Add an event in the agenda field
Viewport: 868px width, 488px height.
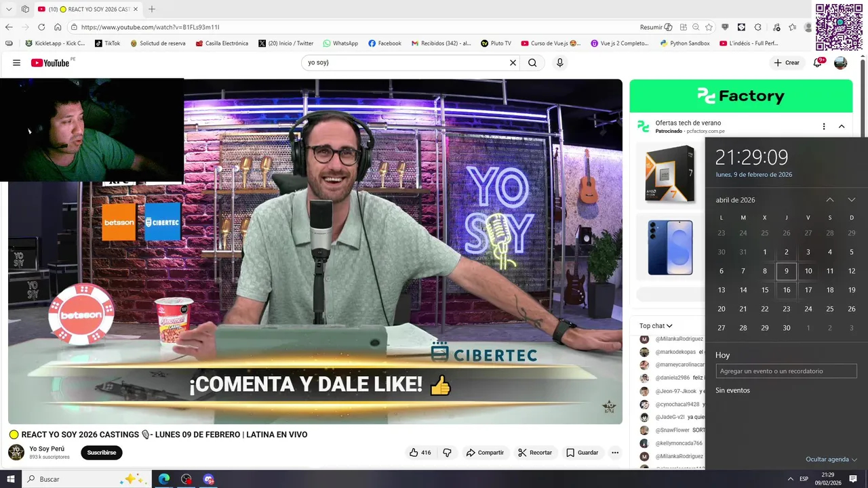(786, 371)
